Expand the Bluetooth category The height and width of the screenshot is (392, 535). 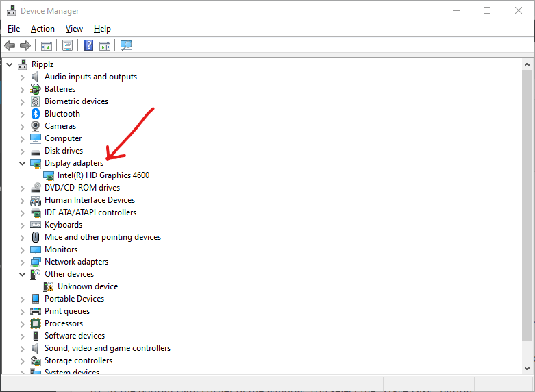[22, 114]
